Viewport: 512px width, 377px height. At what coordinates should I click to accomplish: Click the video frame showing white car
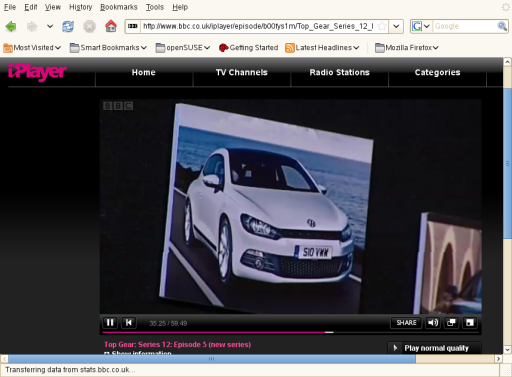pos(291,206)
